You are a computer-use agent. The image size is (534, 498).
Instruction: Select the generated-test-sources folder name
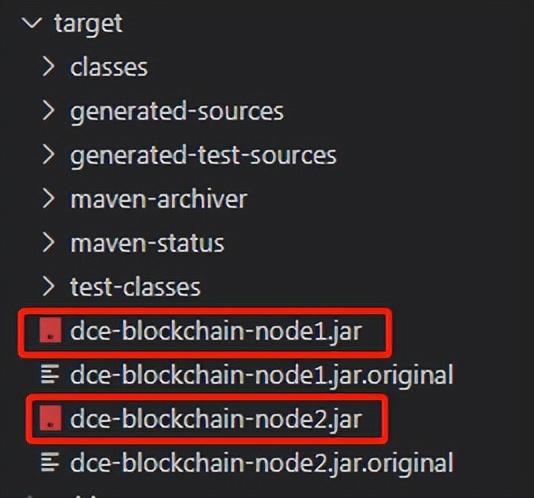(203, 156)
